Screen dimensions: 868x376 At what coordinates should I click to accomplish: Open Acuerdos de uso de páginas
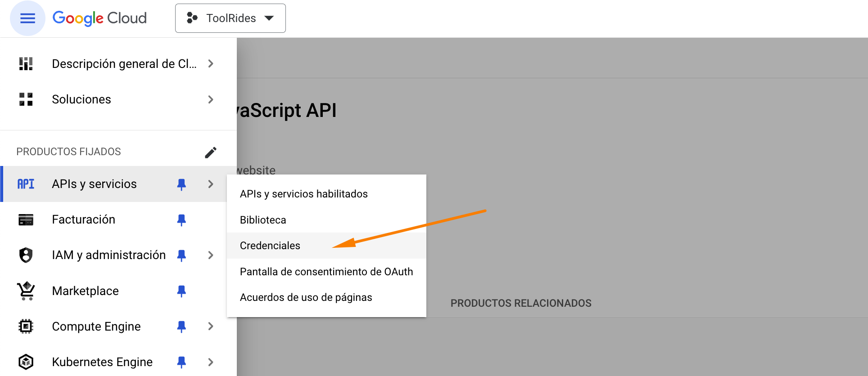click(x=326, y=297)
